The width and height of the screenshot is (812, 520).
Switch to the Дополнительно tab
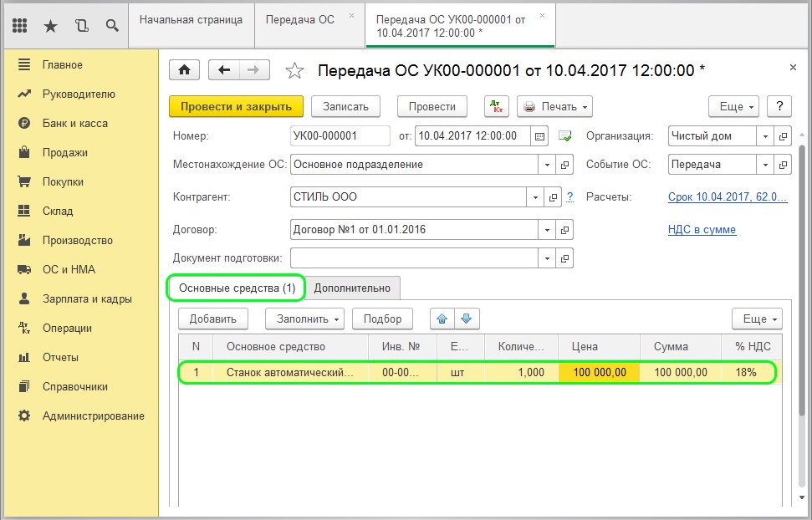coord(352,288)
